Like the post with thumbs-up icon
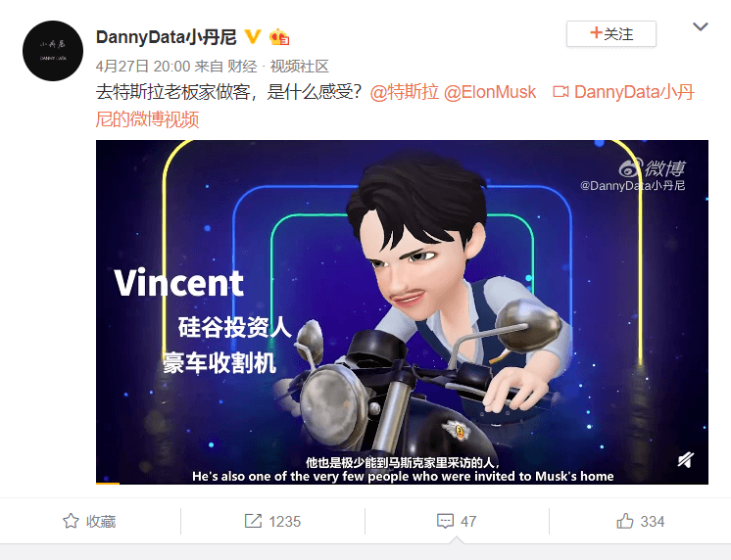The height and width of the screenshot is (560, 731). [625, 521]
